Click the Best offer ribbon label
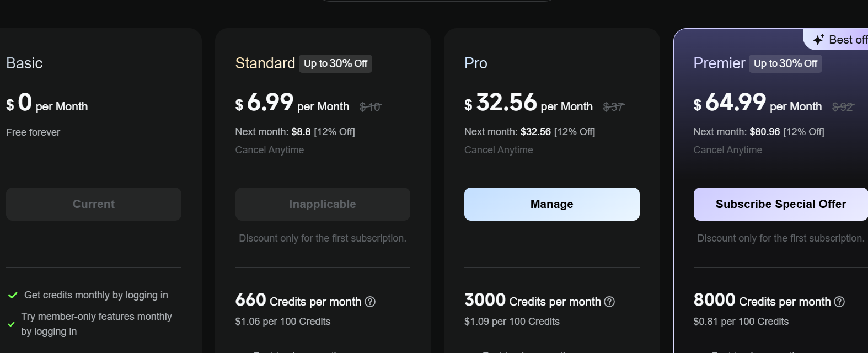Screen dimensions: 868x353 [x=847, y=40]
